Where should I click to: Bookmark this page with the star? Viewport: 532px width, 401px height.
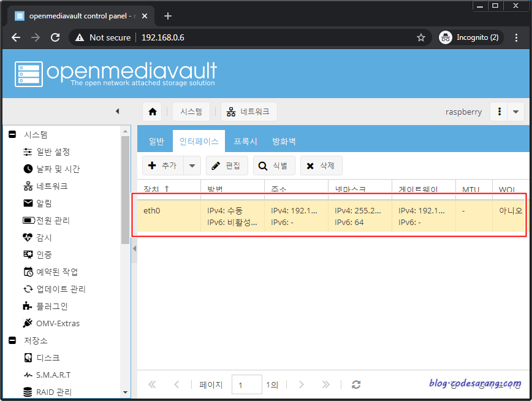tap(420, 37)
